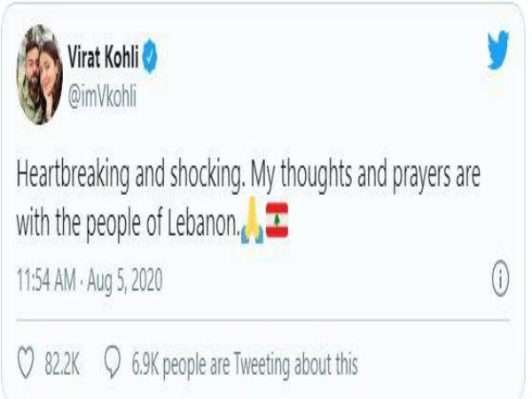This screenshot has width=532, height=399.
Task: Click the reply speech bubble icon
Action: tap(113, 362)
